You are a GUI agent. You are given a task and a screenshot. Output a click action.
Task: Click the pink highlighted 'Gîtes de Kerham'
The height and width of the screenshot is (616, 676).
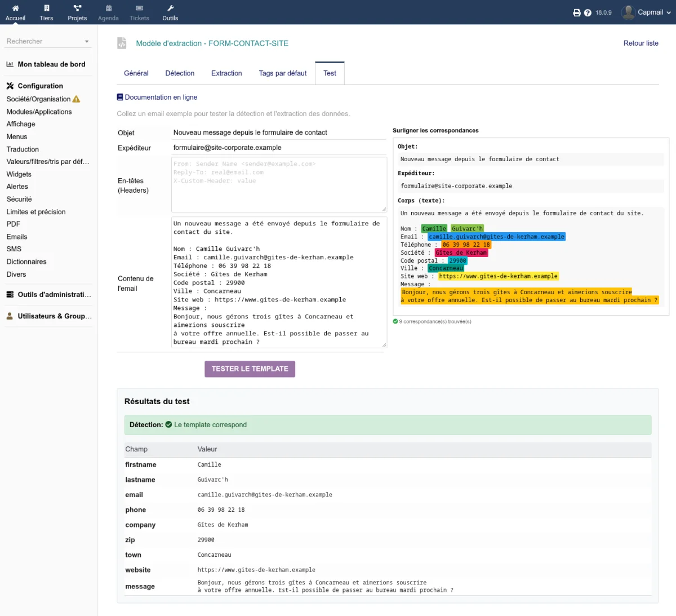(x=461, y=252)
